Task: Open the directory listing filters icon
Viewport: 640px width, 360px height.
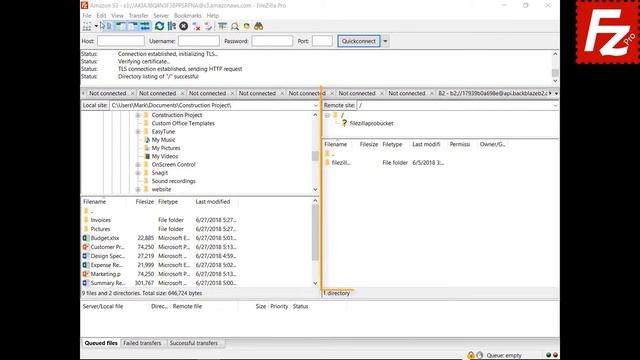Action: click(222, 27)
